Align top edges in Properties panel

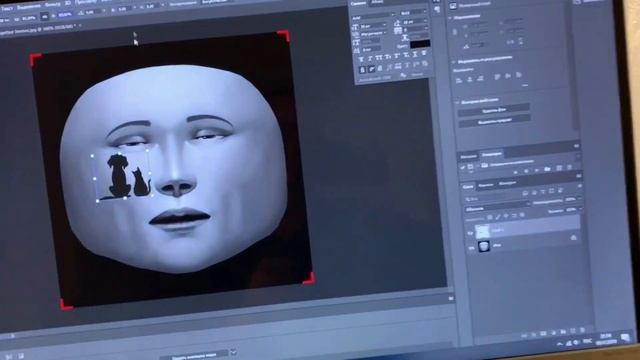[498, 76]
